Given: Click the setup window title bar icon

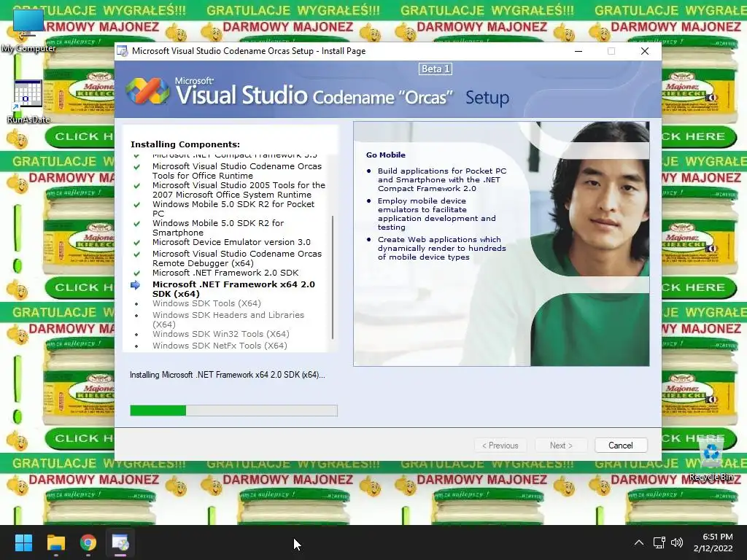Looking at the screenshot, I should 123,51.
